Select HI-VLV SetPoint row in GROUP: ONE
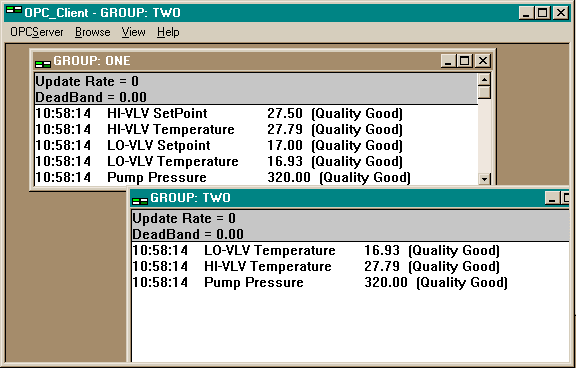 pyautogui.click(x=256, y=113)
